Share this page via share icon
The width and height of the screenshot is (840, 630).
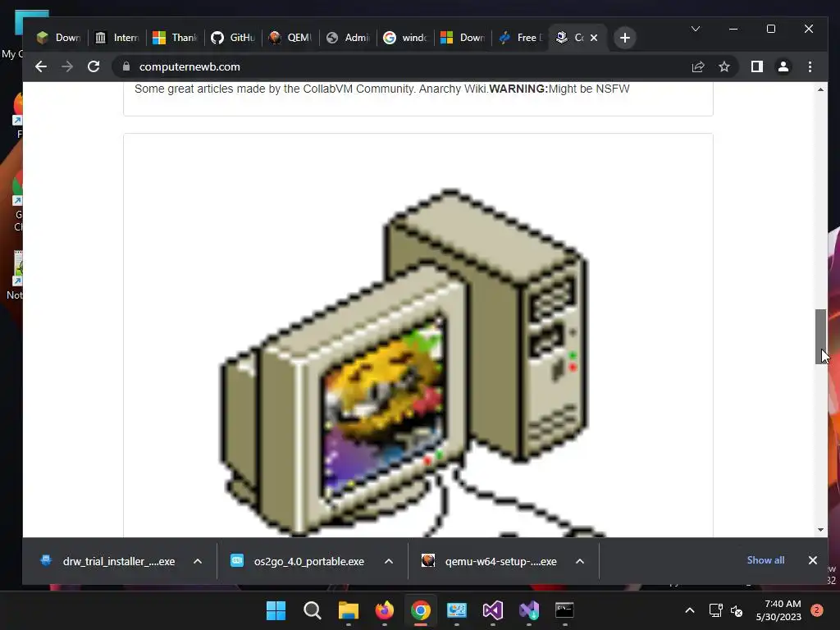pos(698,66)
